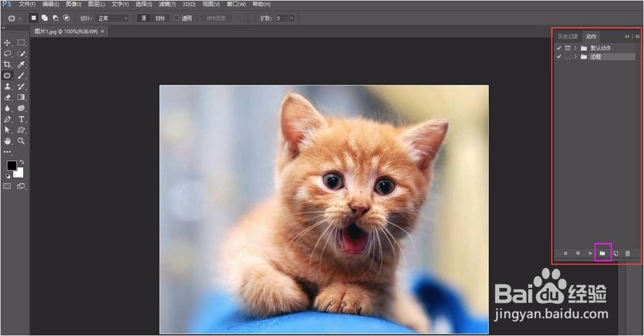Close the 图片1.jpg document tab
Image resolution: width=644 pixels, height=336 pixels.
102,31
